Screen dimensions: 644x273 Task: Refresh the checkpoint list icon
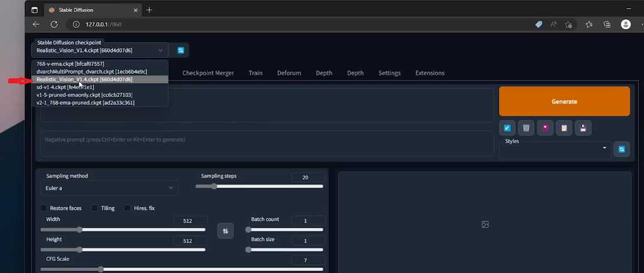point(180,50)
